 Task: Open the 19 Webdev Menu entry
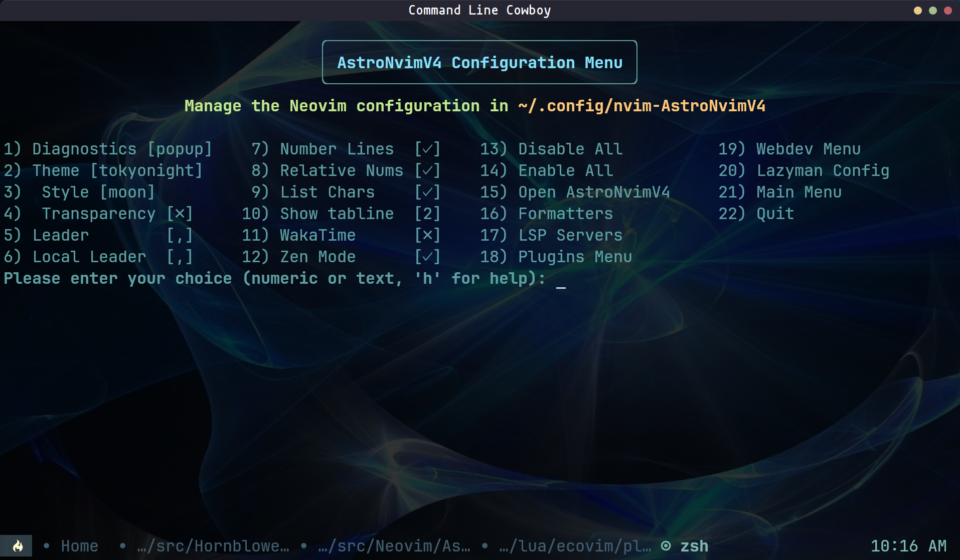789,149
